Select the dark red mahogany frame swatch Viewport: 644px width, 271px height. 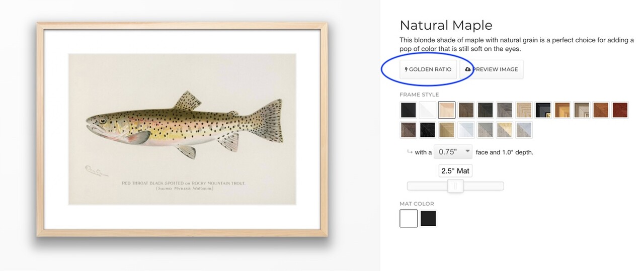[620, 110]
